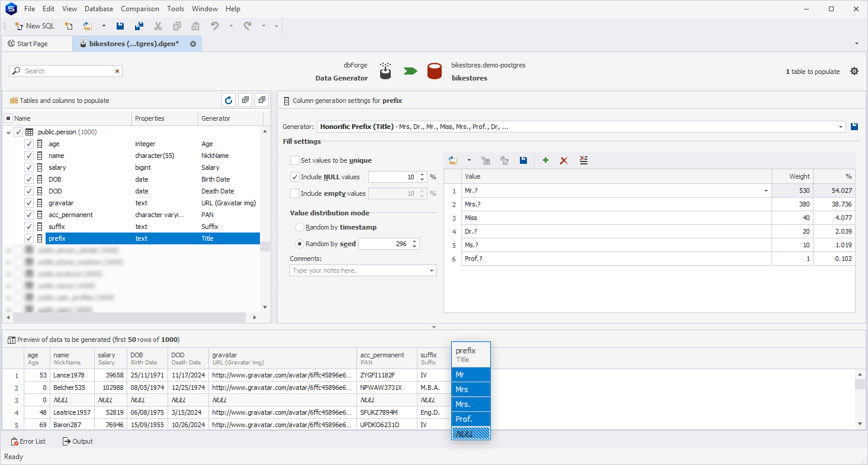Click the expand all icon in tables header
This screenshot has height=465, width=868.
click(x=246, y=101)
